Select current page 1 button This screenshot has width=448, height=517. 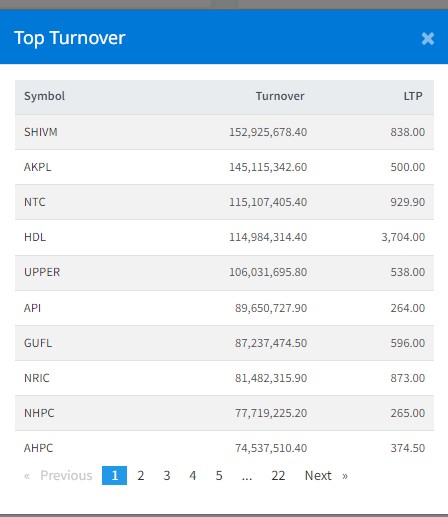coord(114,475)
